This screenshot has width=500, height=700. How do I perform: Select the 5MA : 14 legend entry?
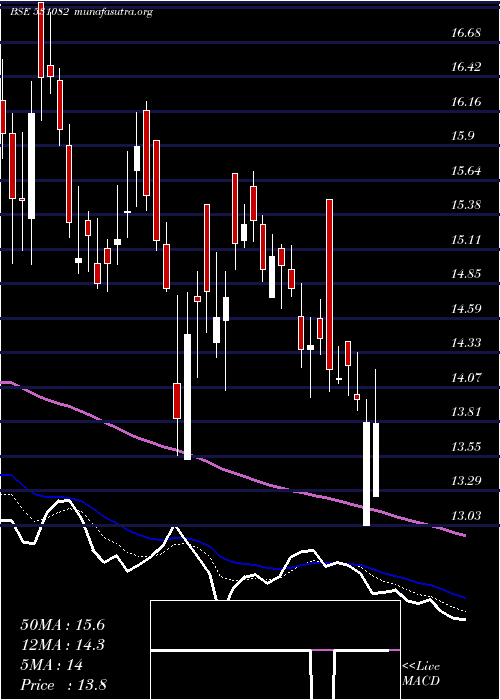point(51,665)
